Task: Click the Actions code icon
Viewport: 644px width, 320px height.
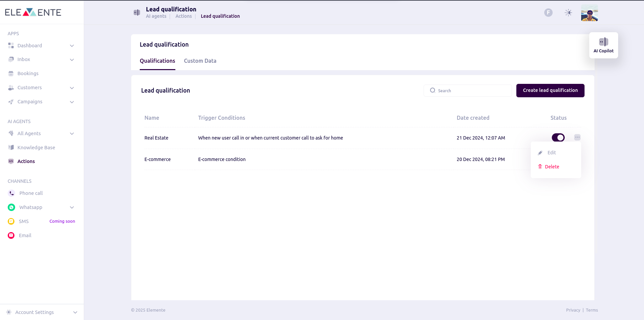Action: 11,161
